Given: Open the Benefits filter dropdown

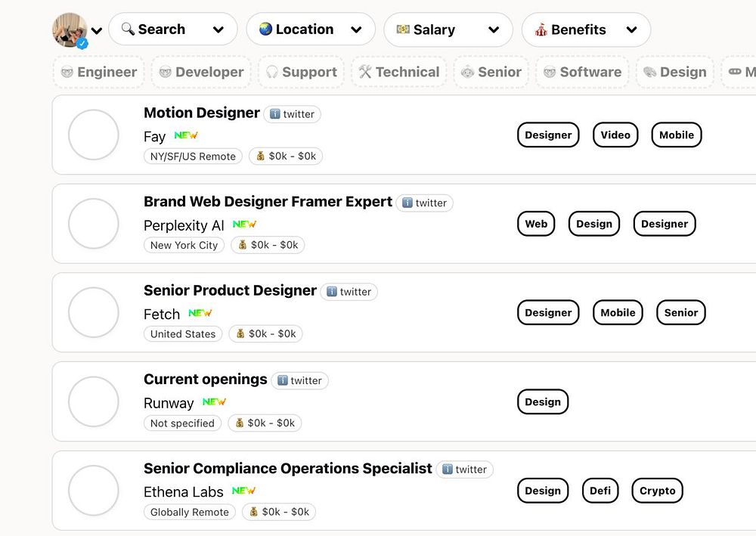Looking at the screenshot, I should pyautogui.click(x=586, y=30).
